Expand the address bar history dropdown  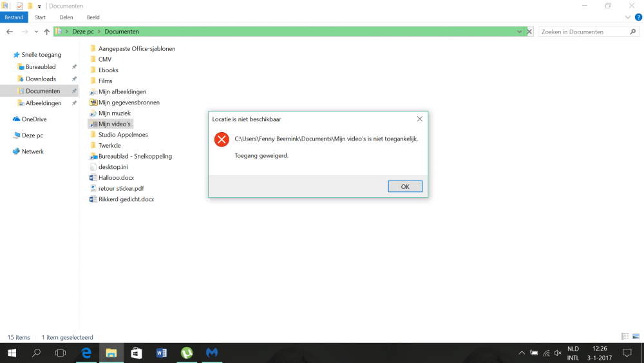click(519, 32)
